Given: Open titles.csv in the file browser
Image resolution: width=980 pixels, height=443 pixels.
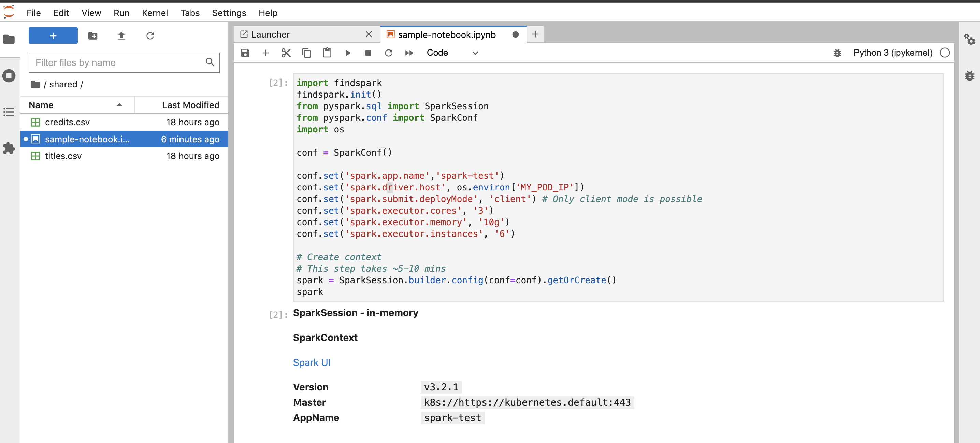Looking at the screenshot, I should (63, 156).
